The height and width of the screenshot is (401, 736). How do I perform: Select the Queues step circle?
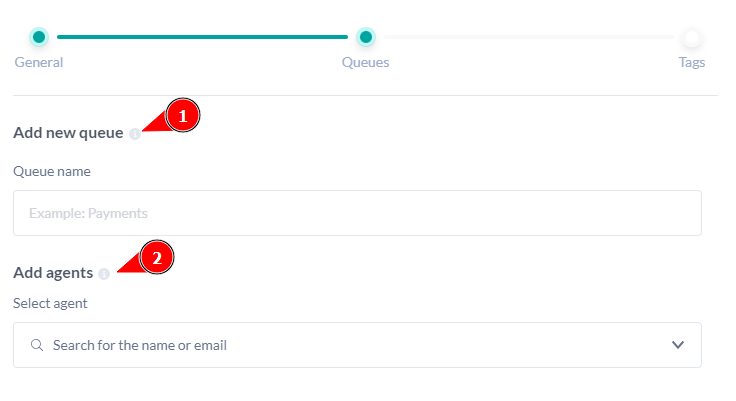click(366, 37)
